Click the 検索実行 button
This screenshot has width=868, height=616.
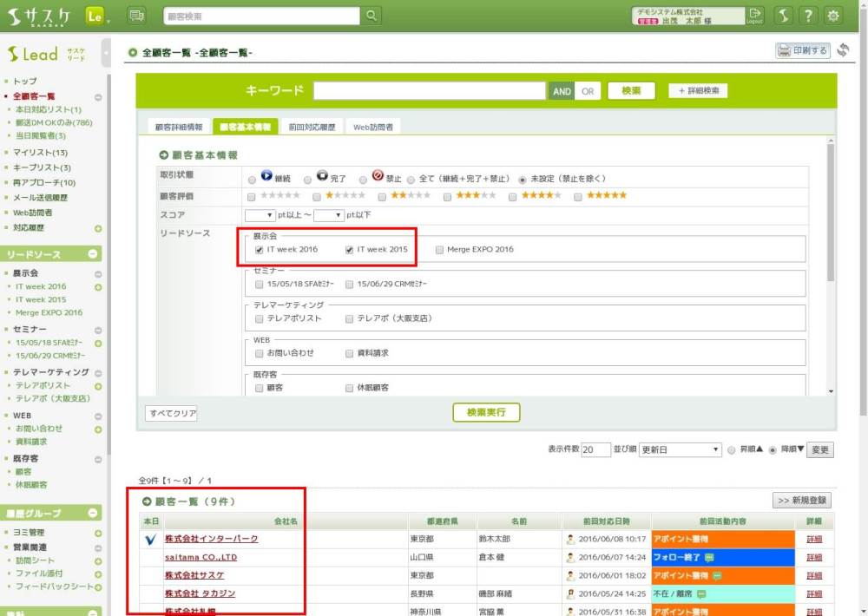click(x=486, y=412)
